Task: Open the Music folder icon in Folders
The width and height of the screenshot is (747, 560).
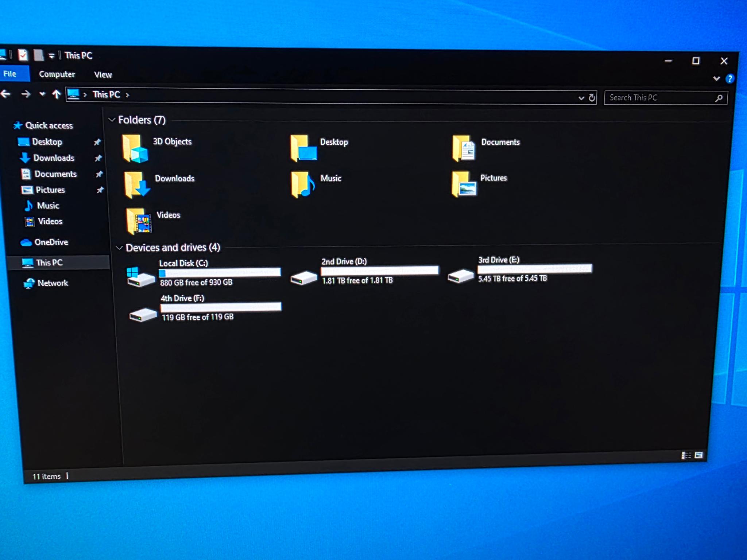Action: coord(303,185)
